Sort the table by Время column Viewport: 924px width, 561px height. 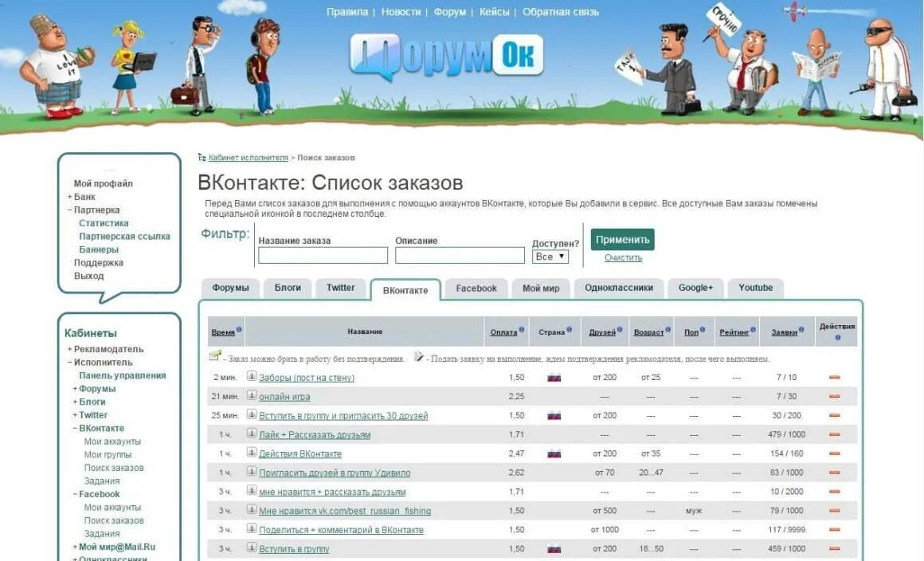tap(223, 332)
